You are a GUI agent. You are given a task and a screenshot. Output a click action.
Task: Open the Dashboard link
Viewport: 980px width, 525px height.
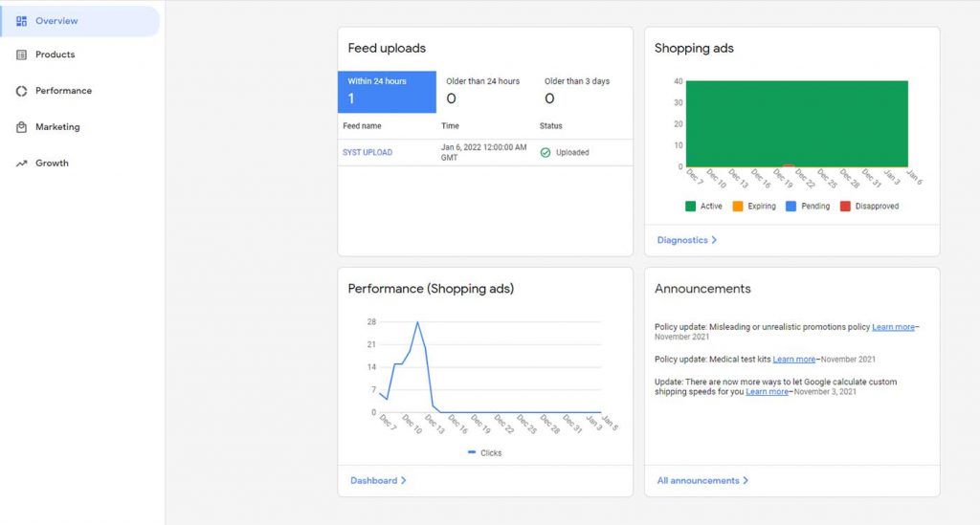point(378,481)
